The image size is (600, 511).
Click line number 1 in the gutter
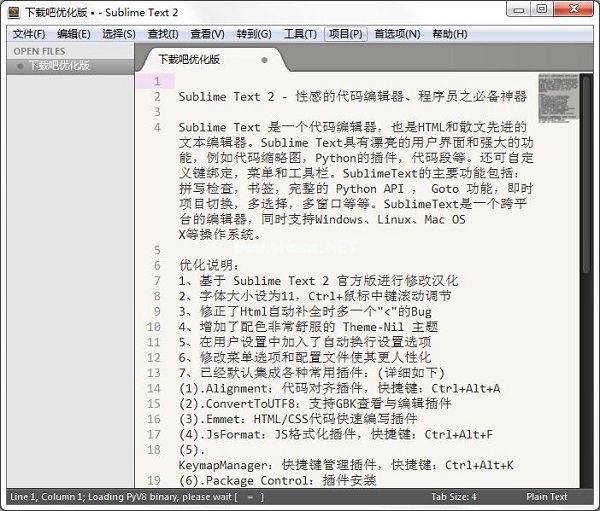[x=157, y=81]
